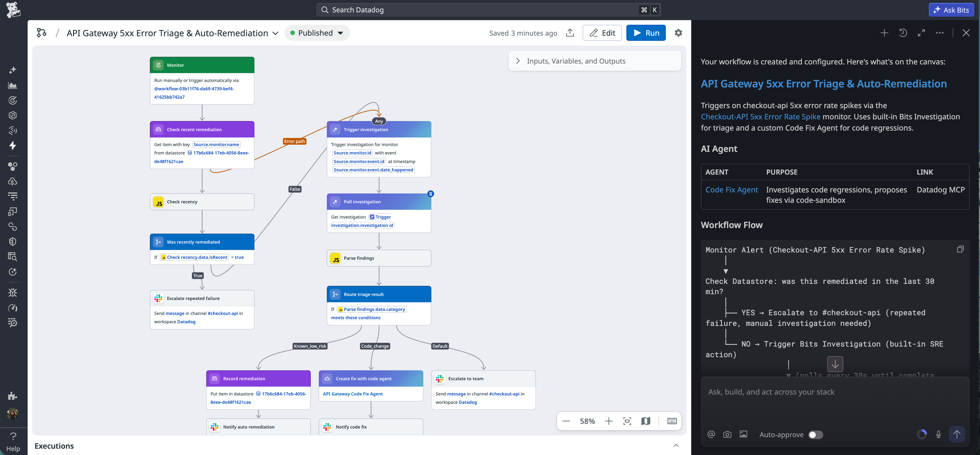Open chat history clock icon
Screen dimensions: 980x455
click(903, 33)
